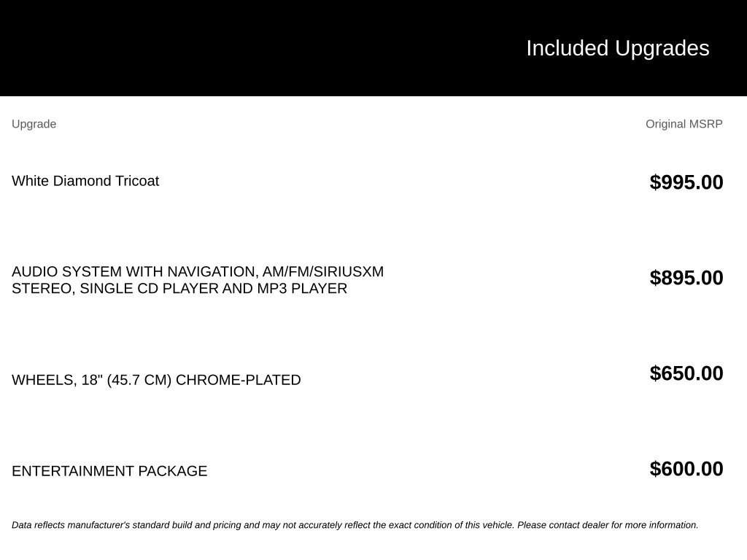This screenshot has width=747, height=560.
Task: Click the $995.00 price
Action: (x=686, y=182)
